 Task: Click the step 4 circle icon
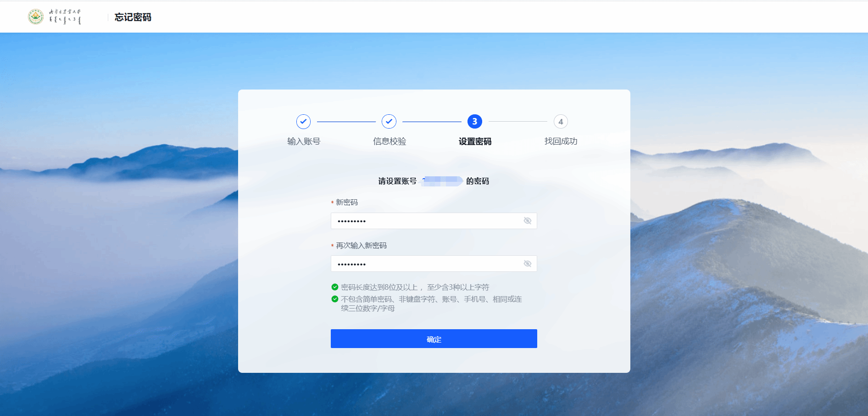click(561, 122)
